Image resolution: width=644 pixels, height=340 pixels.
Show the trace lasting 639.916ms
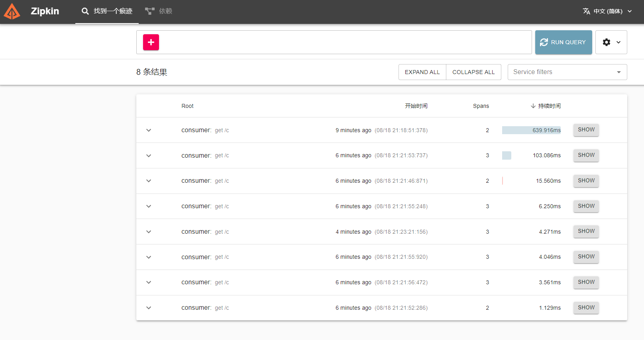[x=586, y=130]
